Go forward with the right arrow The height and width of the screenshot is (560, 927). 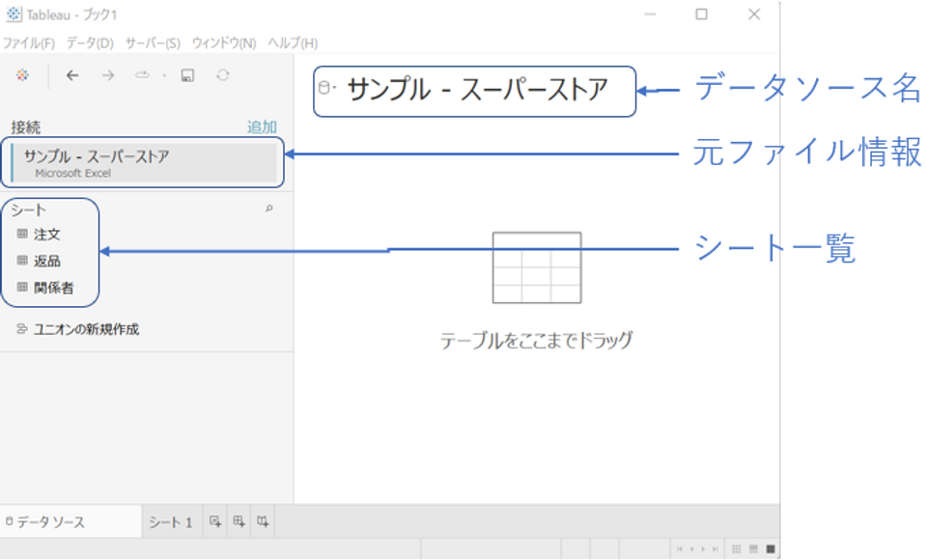[107, 75]
